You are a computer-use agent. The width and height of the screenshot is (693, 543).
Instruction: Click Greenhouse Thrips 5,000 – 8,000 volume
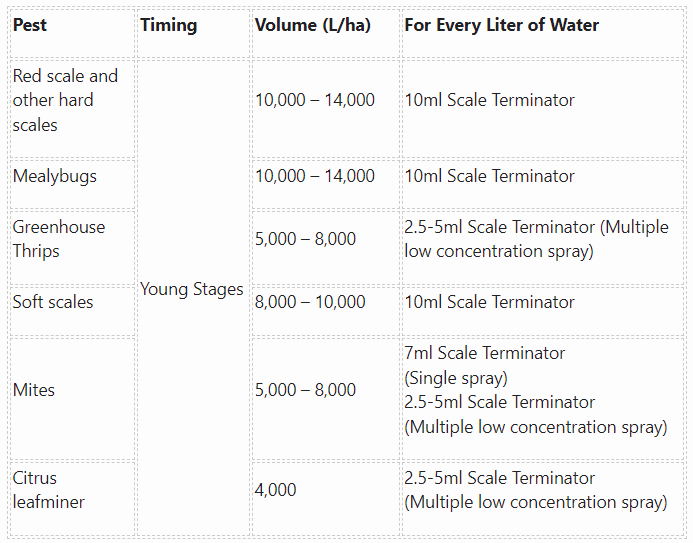pyautogui.click(x=325, y=247)
